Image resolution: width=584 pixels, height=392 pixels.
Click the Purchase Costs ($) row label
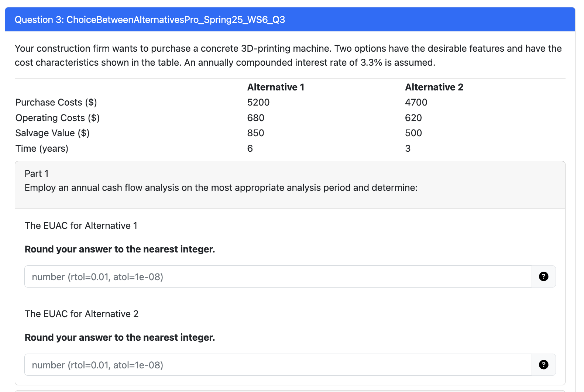click(x=56, y=102)
